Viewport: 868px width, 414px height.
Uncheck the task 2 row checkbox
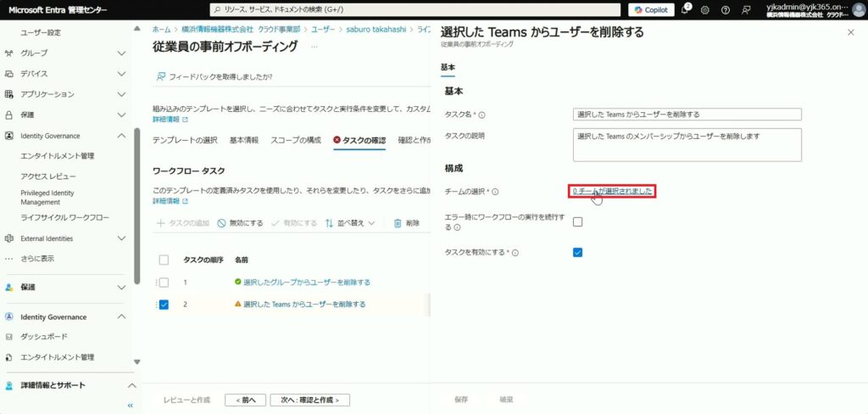click(164, 305)
